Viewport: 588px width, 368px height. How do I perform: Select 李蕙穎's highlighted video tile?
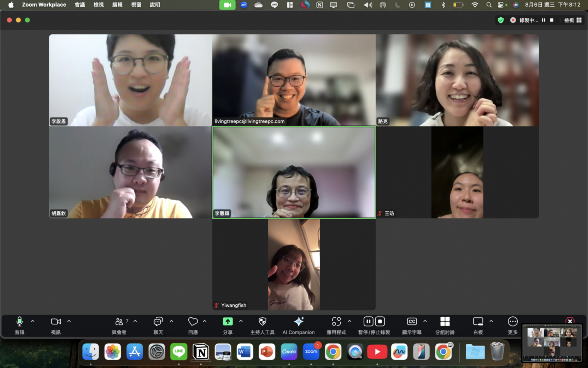pos(294,172)
